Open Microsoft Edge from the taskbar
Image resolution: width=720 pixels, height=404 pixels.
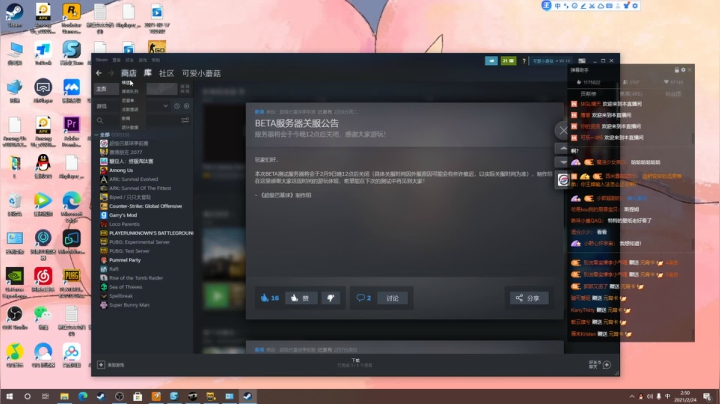83,396
